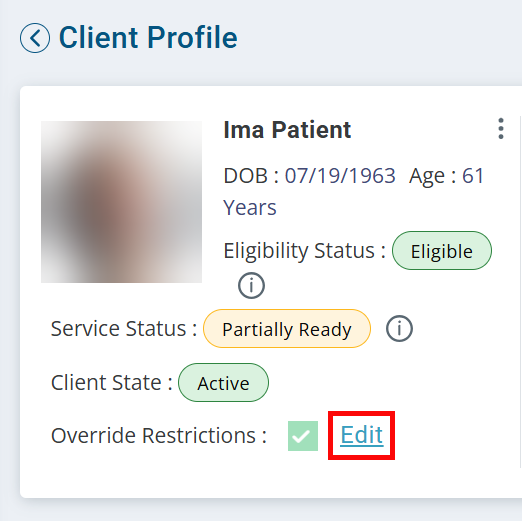Image resolution: width=522 pixels, height=521 pixels.
Task: Open the three-dot menu beside Ima Patient
Action: pyautogui.click(x=501, y=128)
